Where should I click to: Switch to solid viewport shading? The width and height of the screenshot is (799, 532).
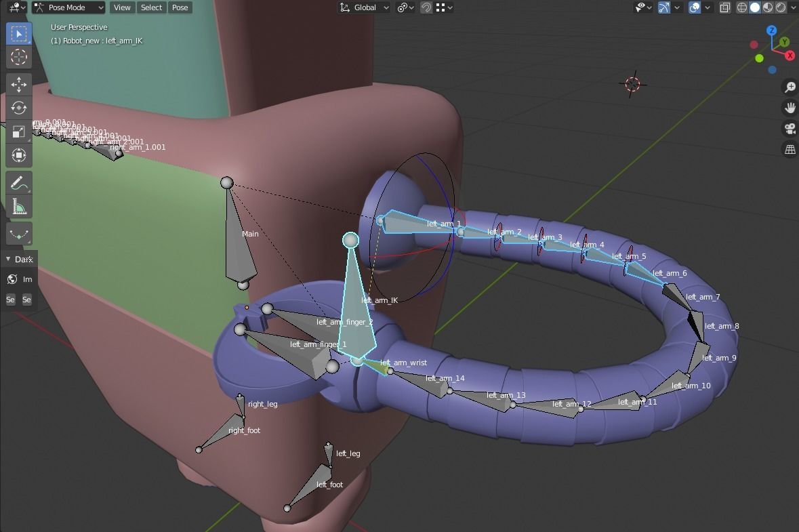[x=755, y=7]
